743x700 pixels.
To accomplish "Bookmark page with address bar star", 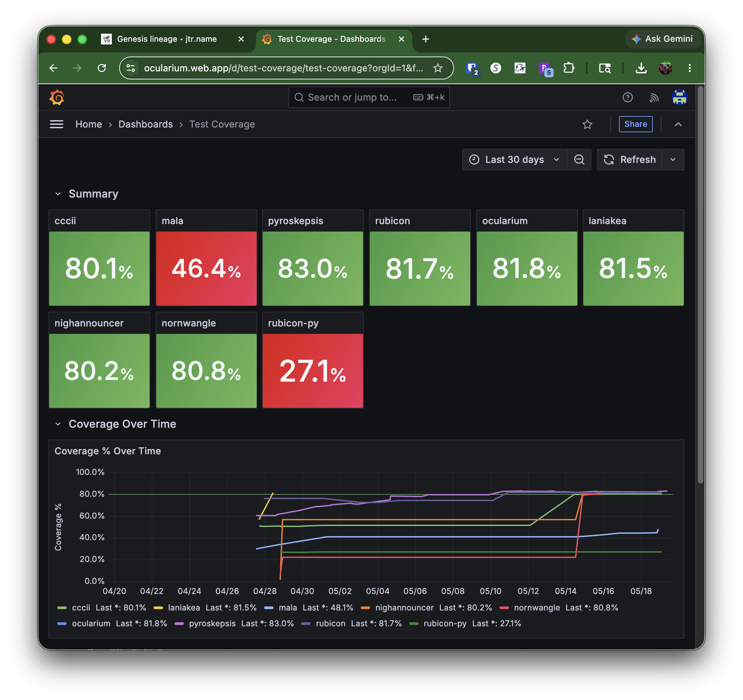I will click(438, 68).
